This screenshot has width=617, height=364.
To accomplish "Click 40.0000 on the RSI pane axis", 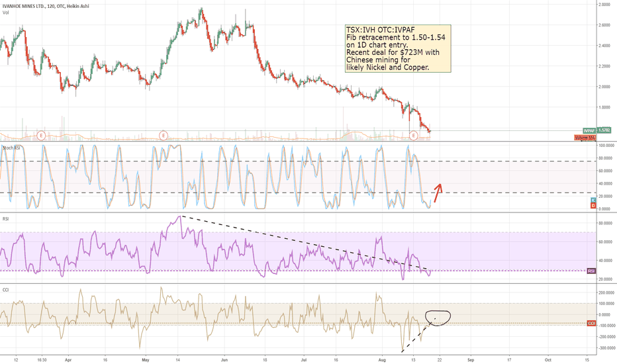I will pyautogui.click(x=606, y=261).
